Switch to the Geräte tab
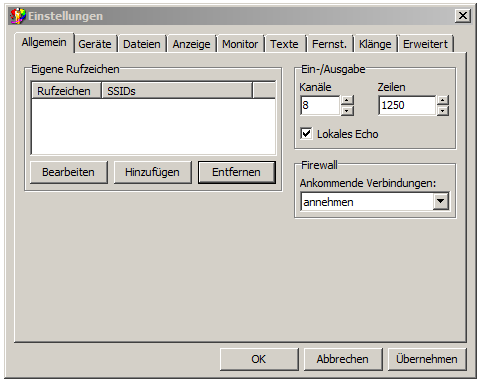The width and height of the screenshot is (477, 382). (96, 44)
